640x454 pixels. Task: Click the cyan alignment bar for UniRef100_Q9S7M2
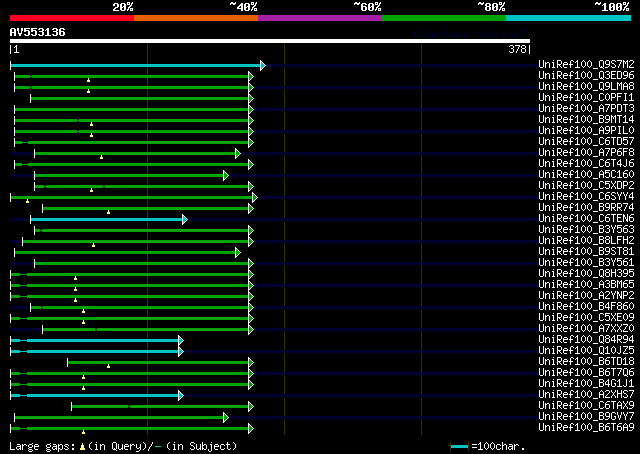pos(136,65)
